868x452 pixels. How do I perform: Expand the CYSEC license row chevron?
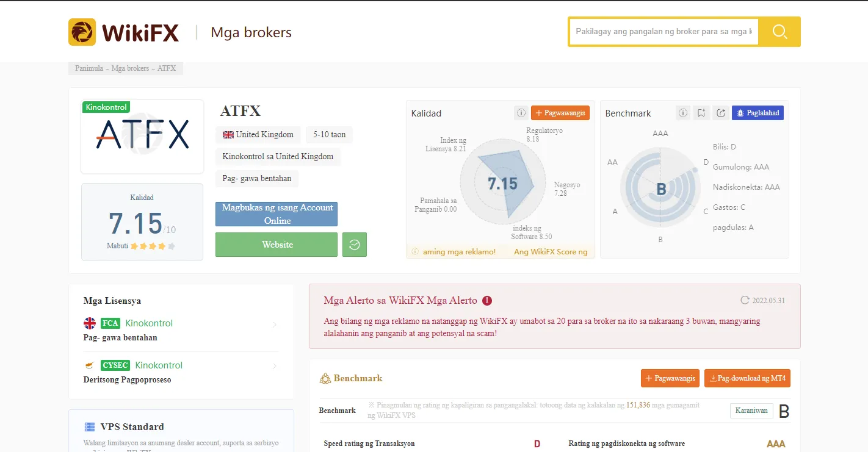(274, 367)
